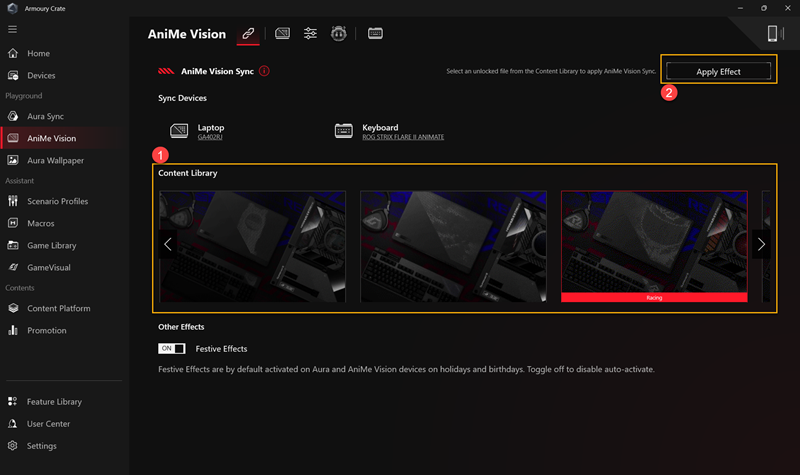Close the Armoury Crate window
800x475 pixels.
pyautogui.click(x=787, y=8)
